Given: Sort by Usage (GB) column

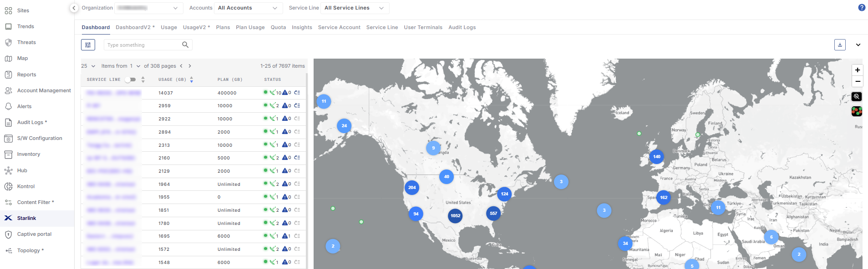Looking at the screenshot, I should (192, 80).
